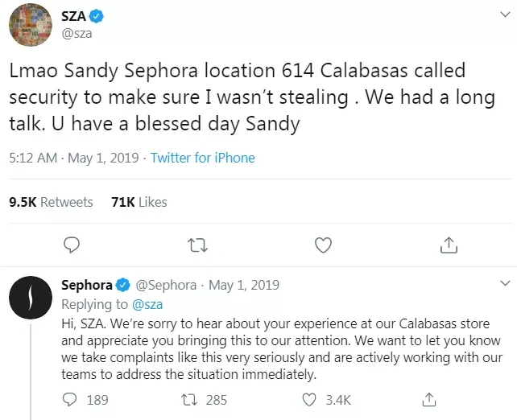The width and height of the screenshot is (517, 420).
Task: Retweet SZA's main tweet
Action: (x=197, y=244)
